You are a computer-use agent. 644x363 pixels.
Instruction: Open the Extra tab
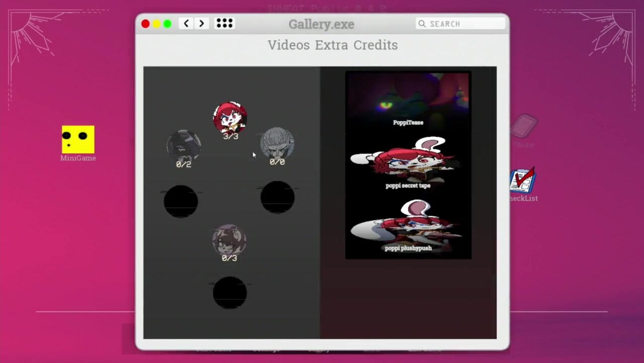(332, 45)
